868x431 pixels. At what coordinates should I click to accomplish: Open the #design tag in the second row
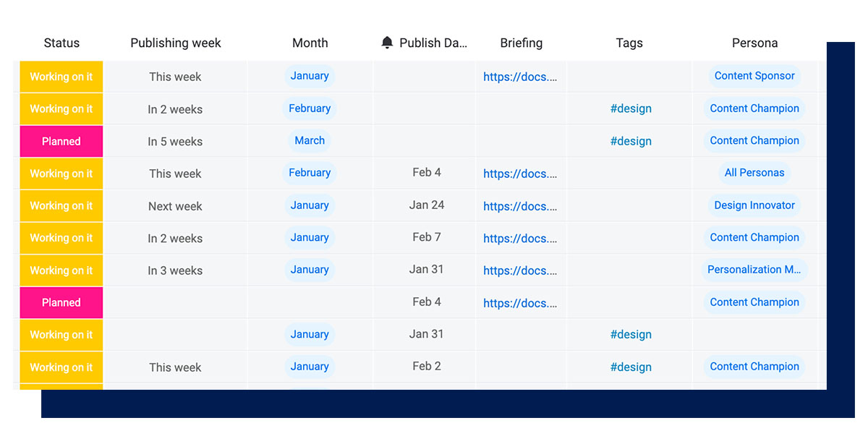631,108
